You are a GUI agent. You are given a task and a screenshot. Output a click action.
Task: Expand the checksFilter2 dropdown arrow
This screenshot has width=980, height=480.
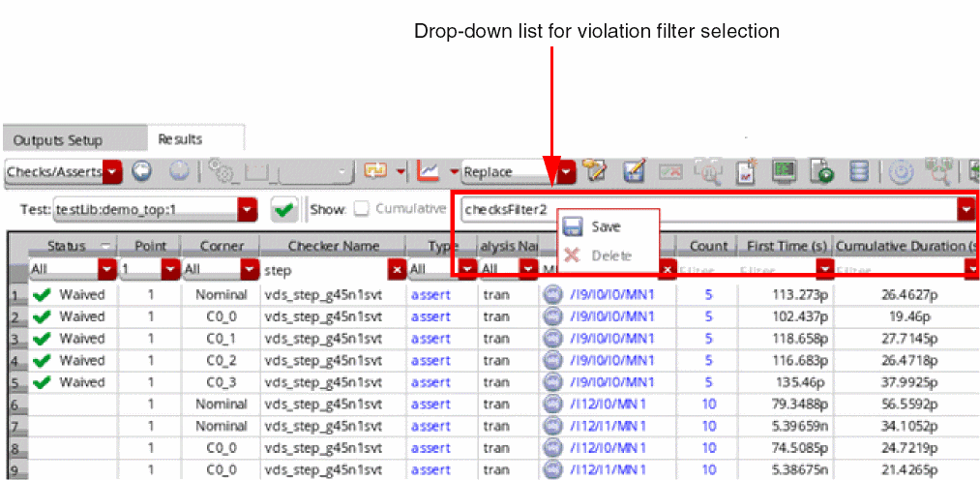tap(966, 210)
